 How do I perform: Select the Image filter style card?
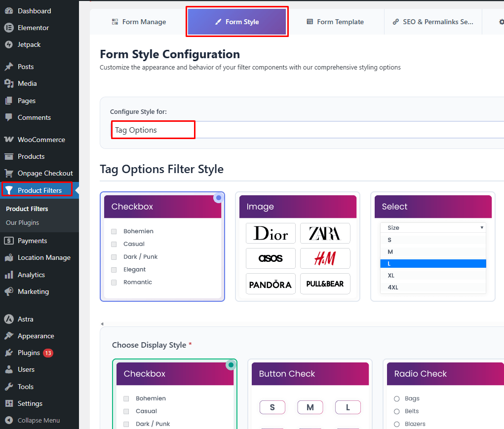point(298,247)
